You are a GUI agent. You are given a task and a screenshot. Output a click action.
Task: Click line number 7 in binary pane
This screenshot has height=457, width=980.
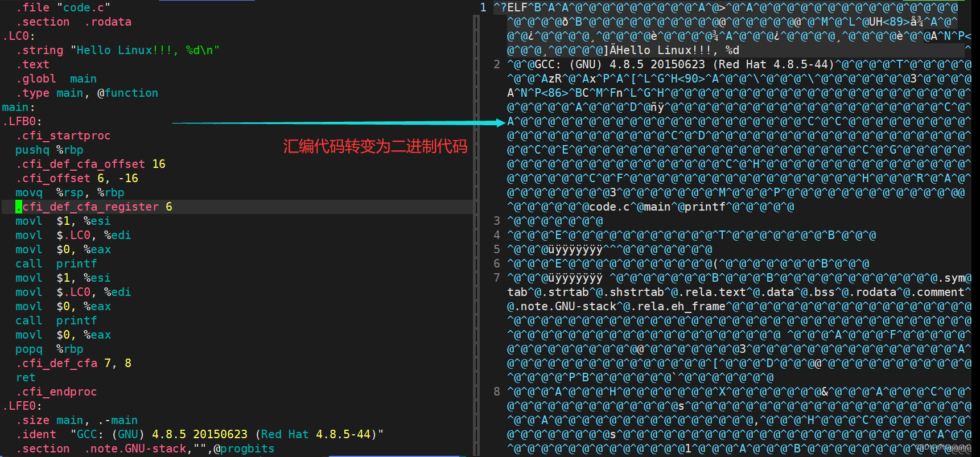[x=497, y=278]
